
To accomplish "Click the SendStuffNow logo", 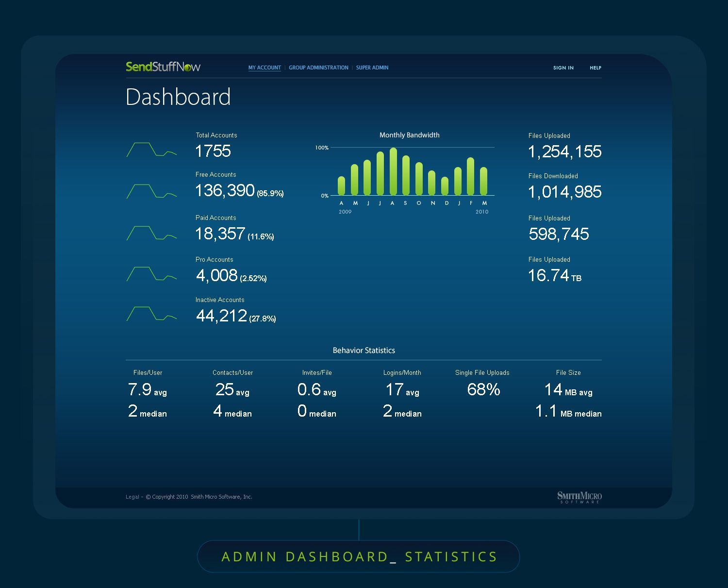I will click(164, 67).
